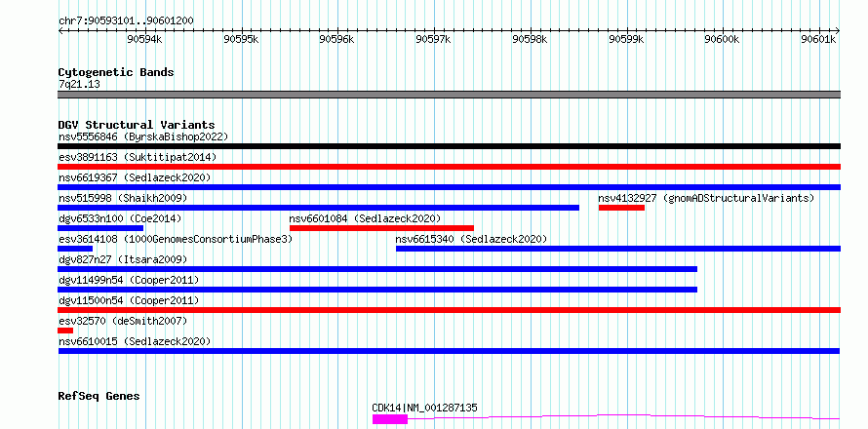The height and width of the screenshot is (429, 868).
Task: Click the label esv32570 (deSmith2007)
Action: (123, 321)
